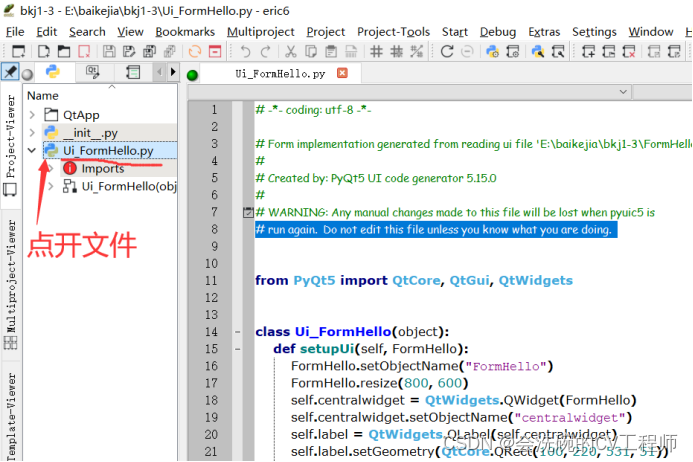Close the Ui_FormHello.py tab
The height and width of the screenshot is (462, 693).
pos(342,73)
